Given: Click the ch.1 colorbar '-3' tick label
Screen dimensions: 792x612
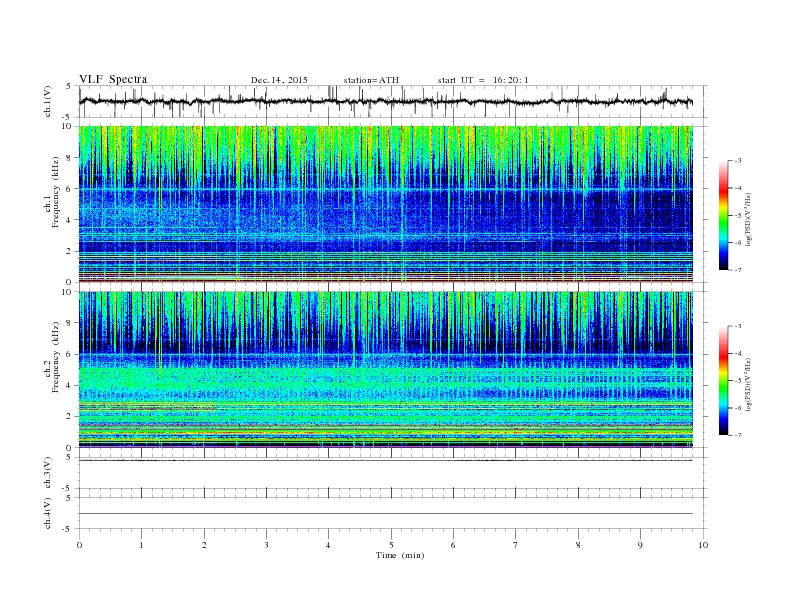Looking at the screenshot, I should (x=738, y=161).
